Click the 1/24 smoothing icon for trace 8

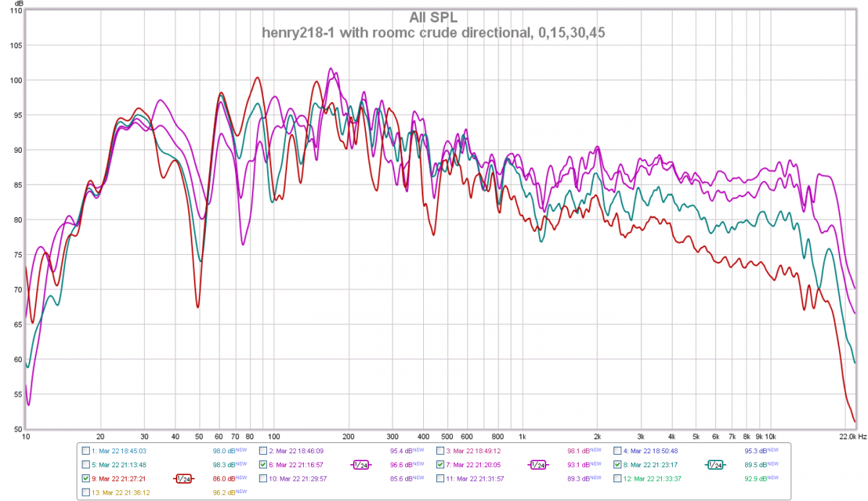point(714,465)
